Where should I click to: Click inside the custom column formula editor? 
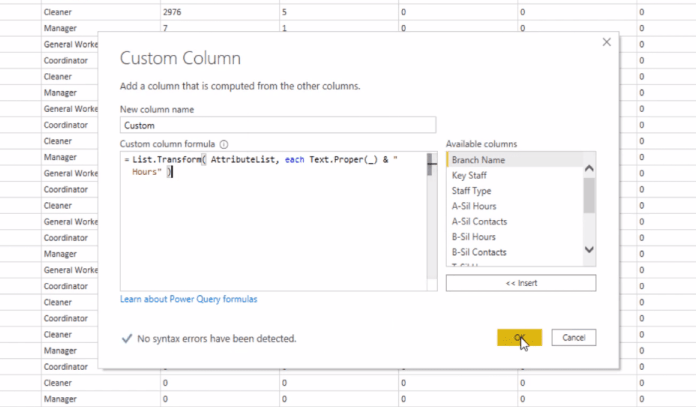click(273, 221)
